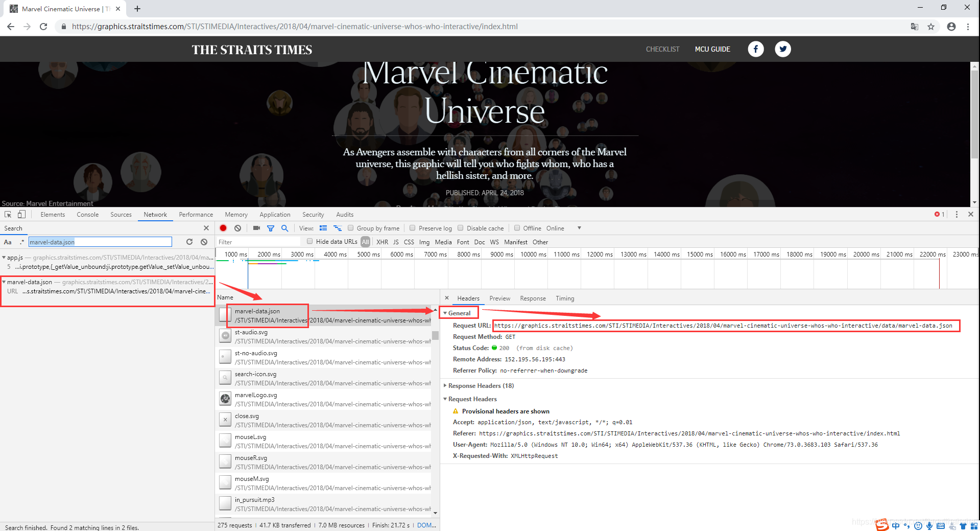Click the browser address bar
The width and height of the screenshot is (980, 531).
pyautogui.click(x=480, y=27)
